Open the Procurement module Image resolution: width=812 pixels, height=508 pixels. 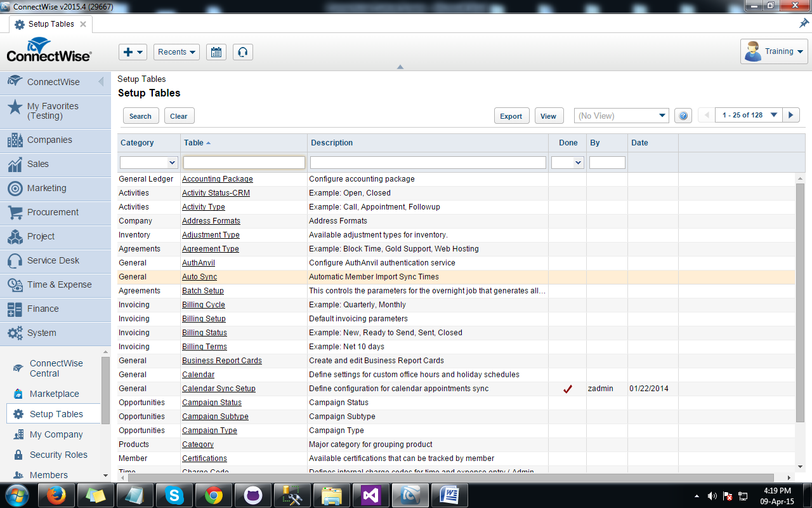tap(55, 212)
